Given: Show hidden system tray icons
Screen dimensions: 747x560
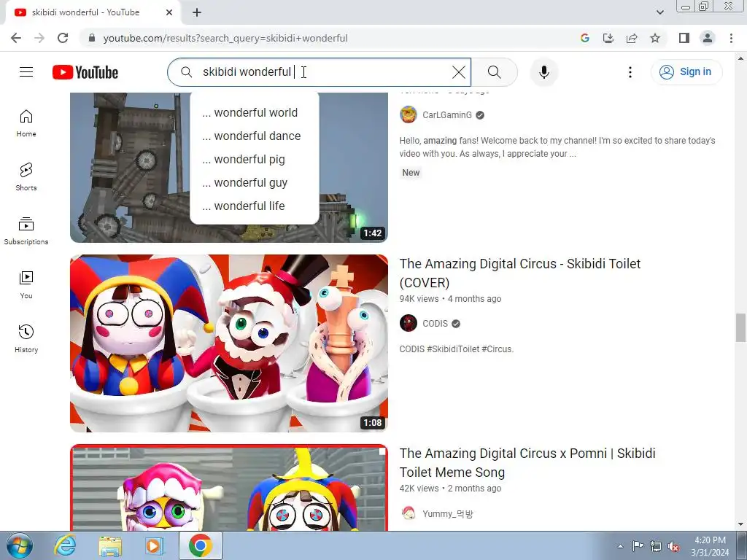Looking at the screenshot, I should 620,545.
